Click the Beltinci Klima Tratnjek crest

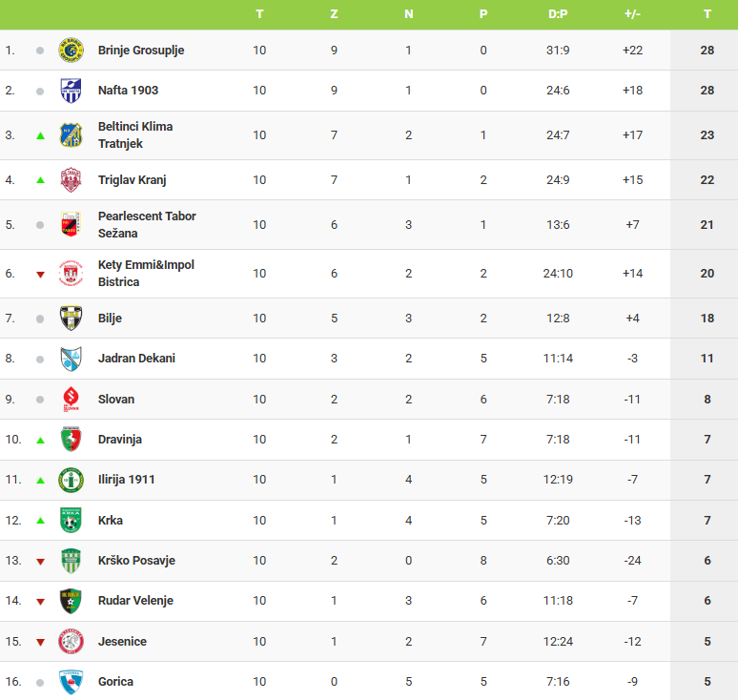(x=71, y=134)
